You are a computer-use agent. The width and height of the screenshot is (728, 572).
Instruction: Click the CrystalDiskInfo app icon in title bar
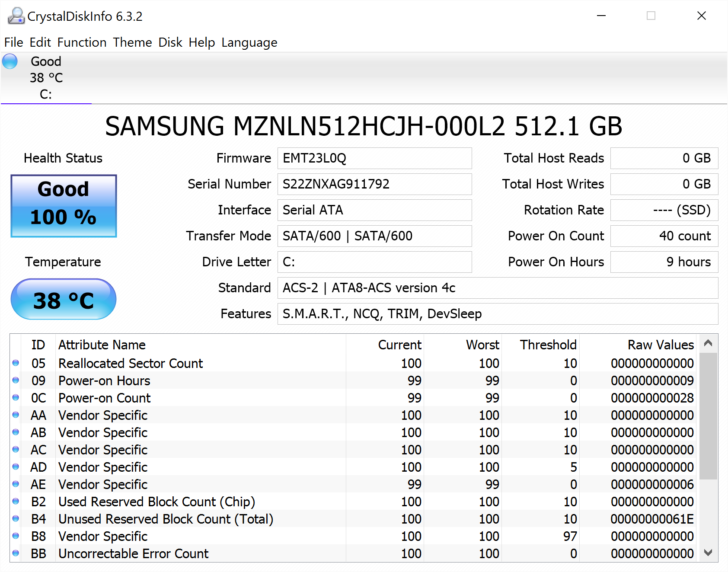coord(16,16)
